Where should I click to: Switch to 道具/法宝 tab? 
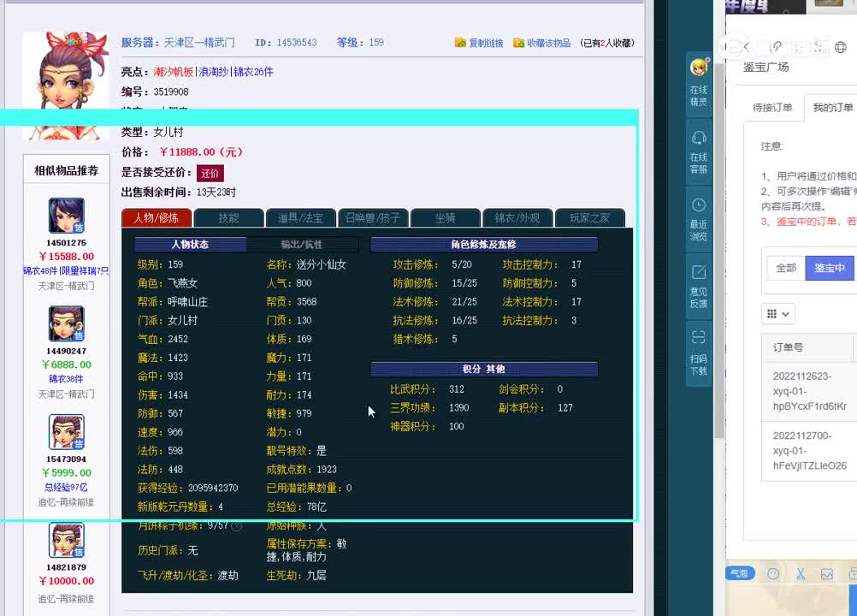pyautogui.click(x=300, y=217)
